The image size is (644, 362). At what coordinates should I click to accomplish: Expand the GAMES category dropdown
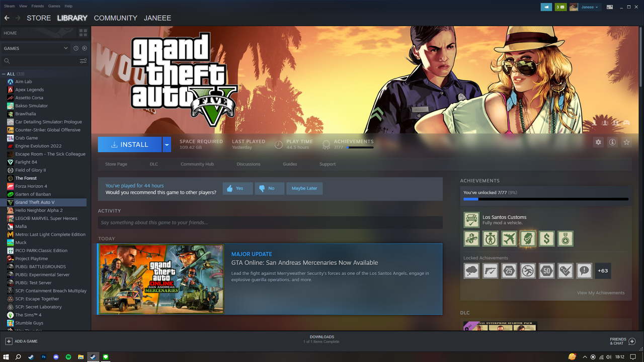point(65,48)
